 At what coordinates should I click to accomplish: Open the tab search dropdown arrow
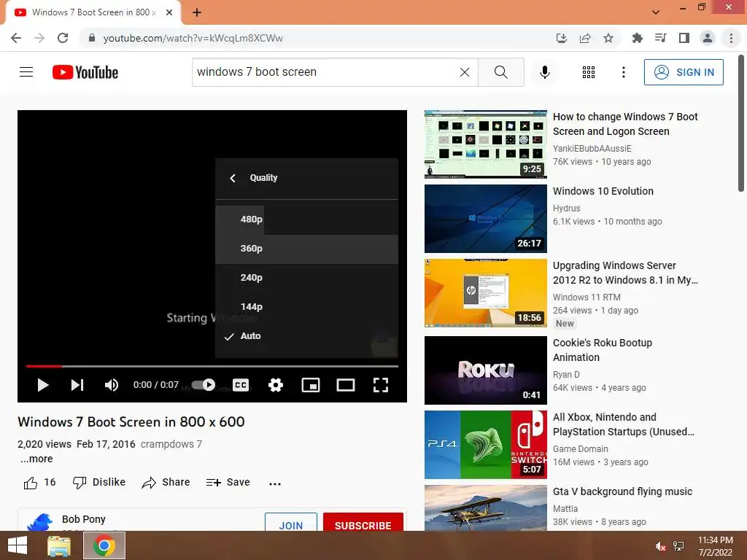pyautogui.click(x=656, y=12)
